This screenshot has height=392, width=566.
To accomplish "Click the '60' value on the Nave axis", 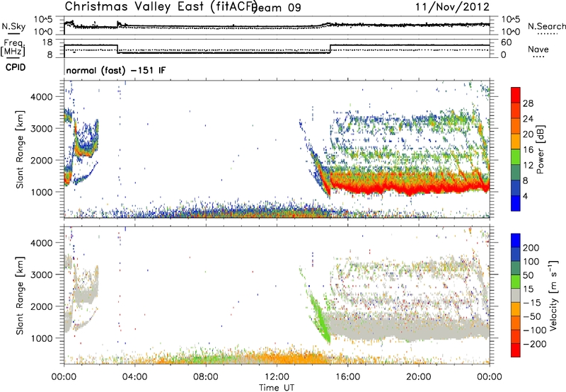I will 507,42.
